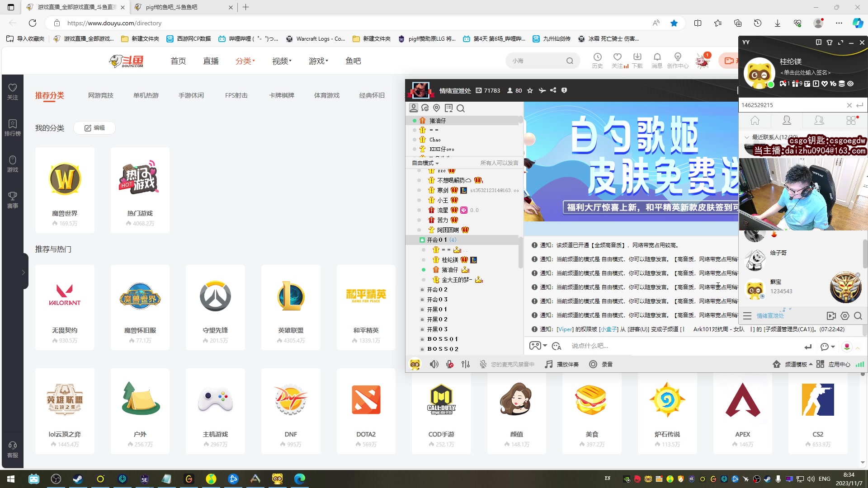Switch to 单机热游 category tab

point(146,95)
